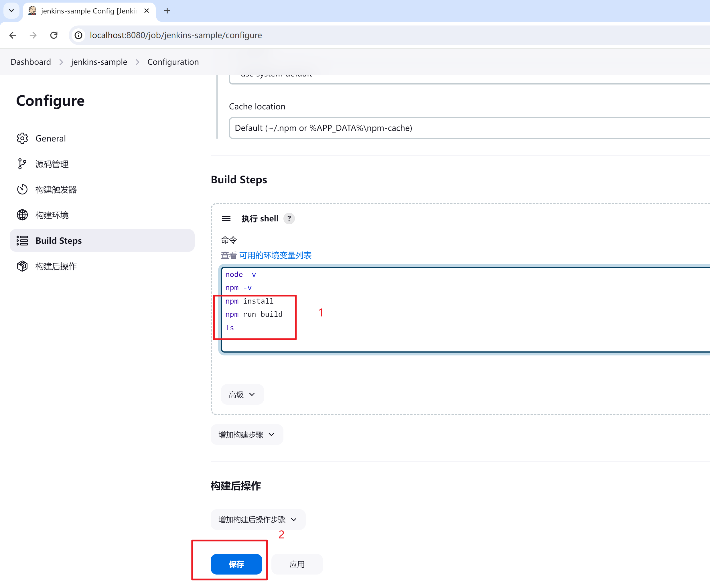Viewport: 710px width, 588px height.
Task: Open the 增加构建后操作步骤 dropdown
Action: 258,520
